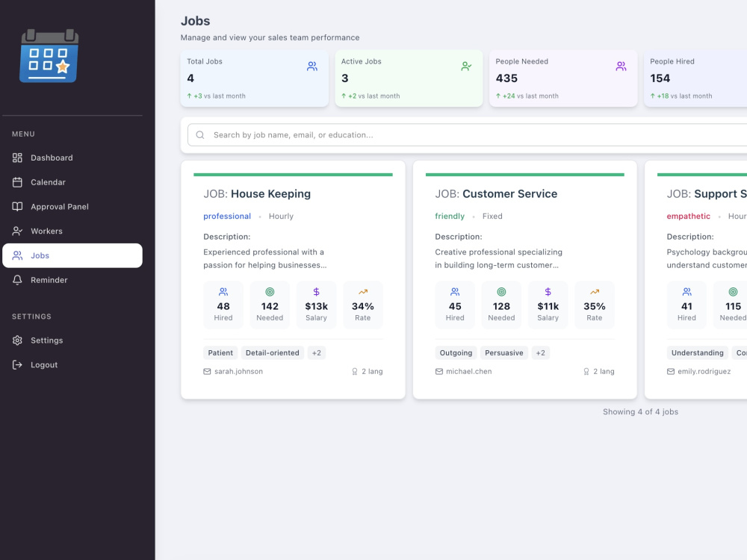The image size is (747, 560).
Task: Click the Outgoing skill tag
Action: (456, 353)
